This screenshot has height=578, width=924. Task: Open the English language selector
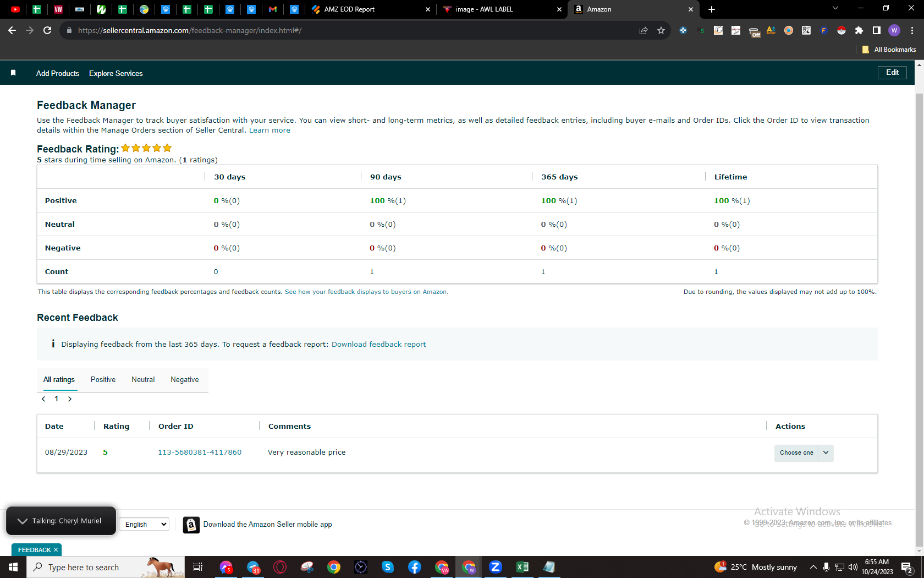click(145, 525)
